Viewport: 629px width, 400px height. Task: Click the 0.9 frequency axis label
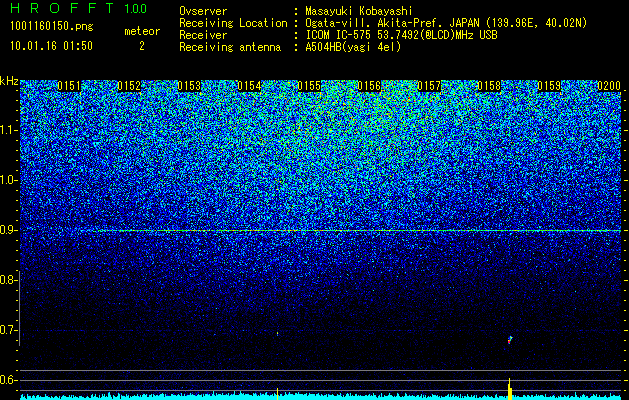(8, 230)
